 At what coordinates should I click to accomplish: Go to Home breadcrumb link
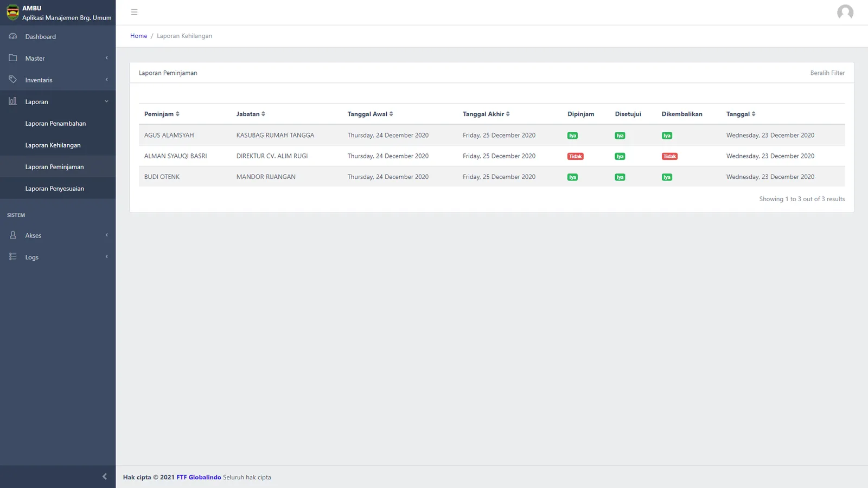(x=139, y=36)
